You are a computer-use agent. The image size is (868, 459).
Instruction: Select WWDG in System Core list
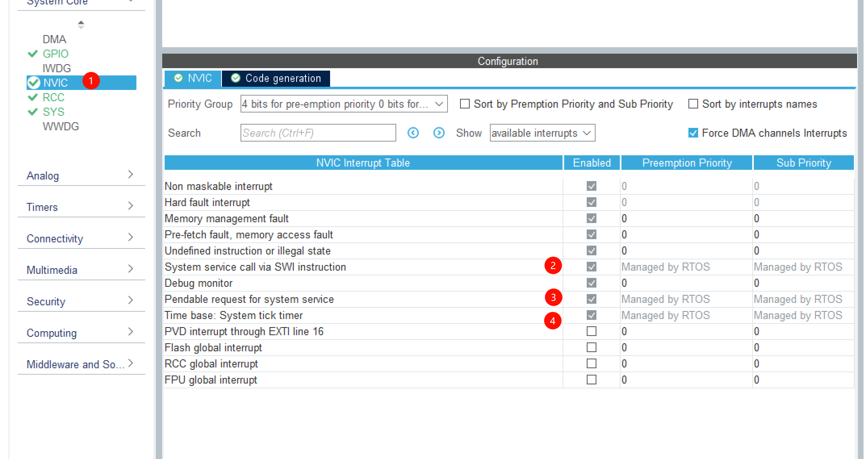(x=61, y=126)
